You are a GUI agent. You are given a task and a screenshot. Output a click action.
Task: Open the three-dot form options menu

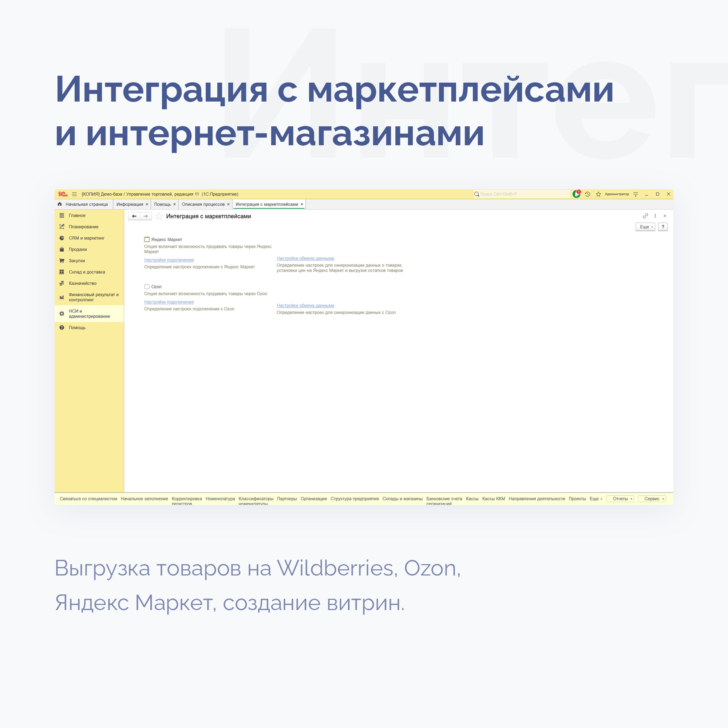655,216
